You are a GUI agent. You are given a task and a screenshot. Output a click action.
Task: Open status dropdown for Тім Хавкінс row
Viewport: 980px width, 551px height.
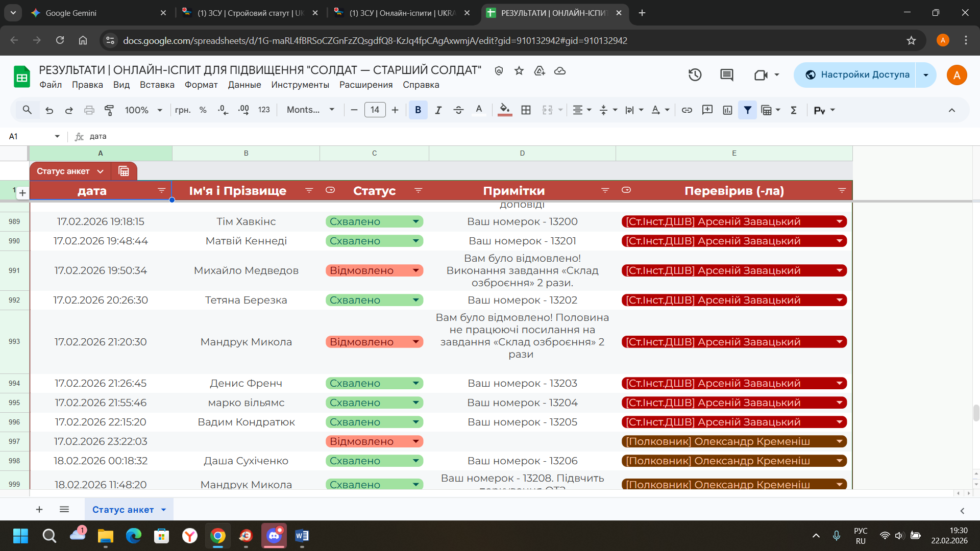[x=415, y=221]
